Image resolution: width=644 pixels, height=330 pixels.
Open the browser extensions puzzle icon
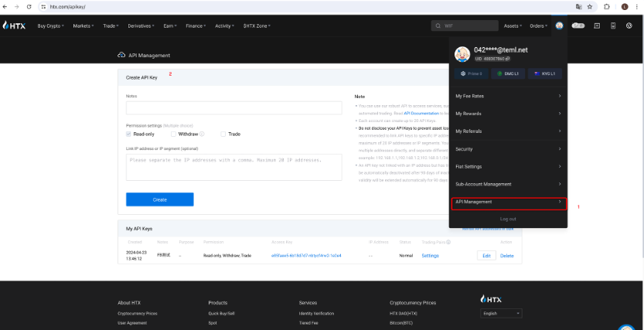coord(607,6)
